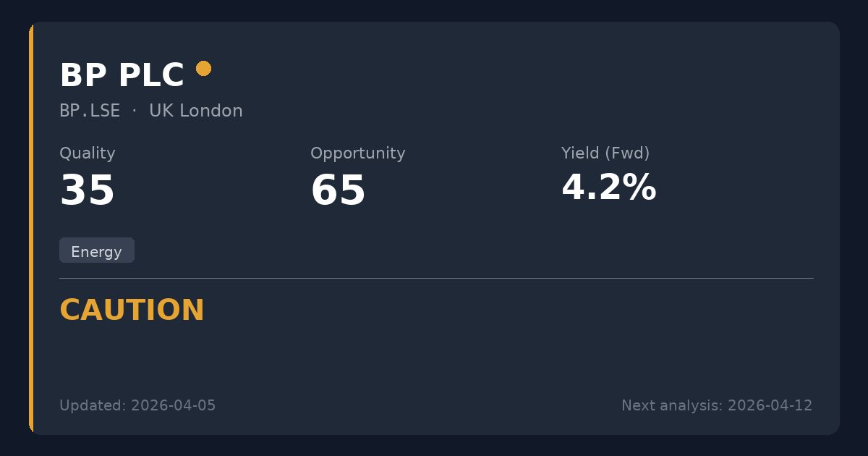Click the percent sign in the yield value
Viewport: 868px width, 456px height.
click(x=641, y=188)
